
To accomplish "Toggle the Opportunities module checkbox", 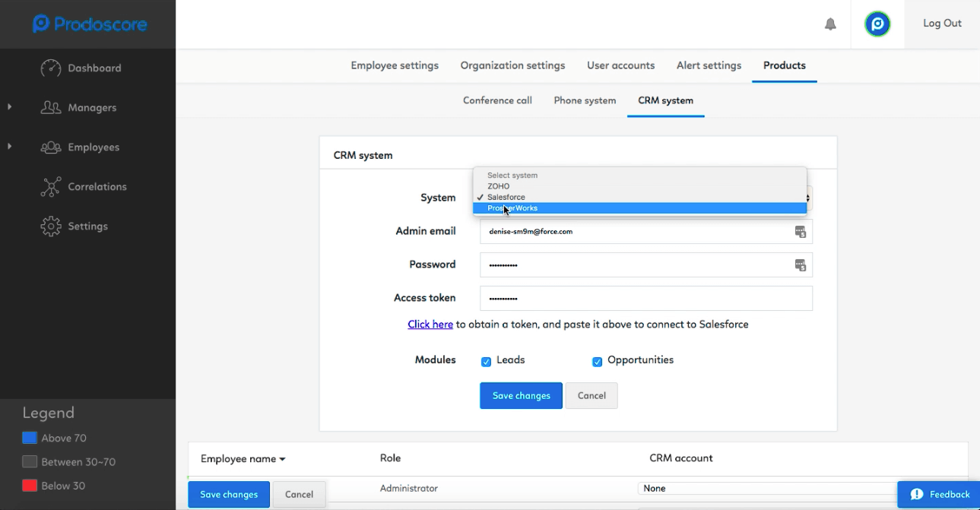I will point(598,362).
